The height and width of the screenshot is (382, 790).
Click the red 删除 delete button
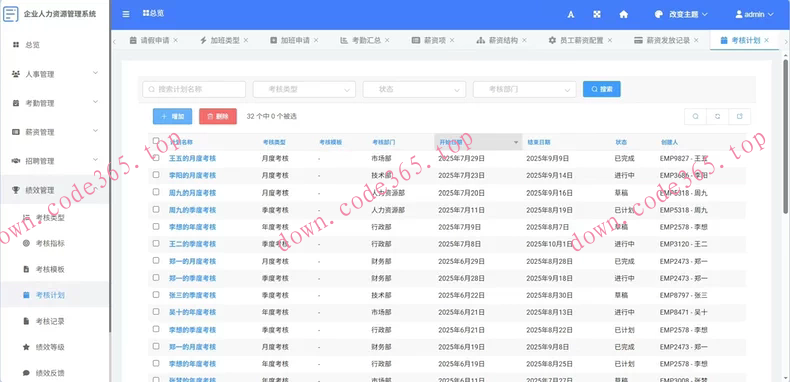click(218, 116)
